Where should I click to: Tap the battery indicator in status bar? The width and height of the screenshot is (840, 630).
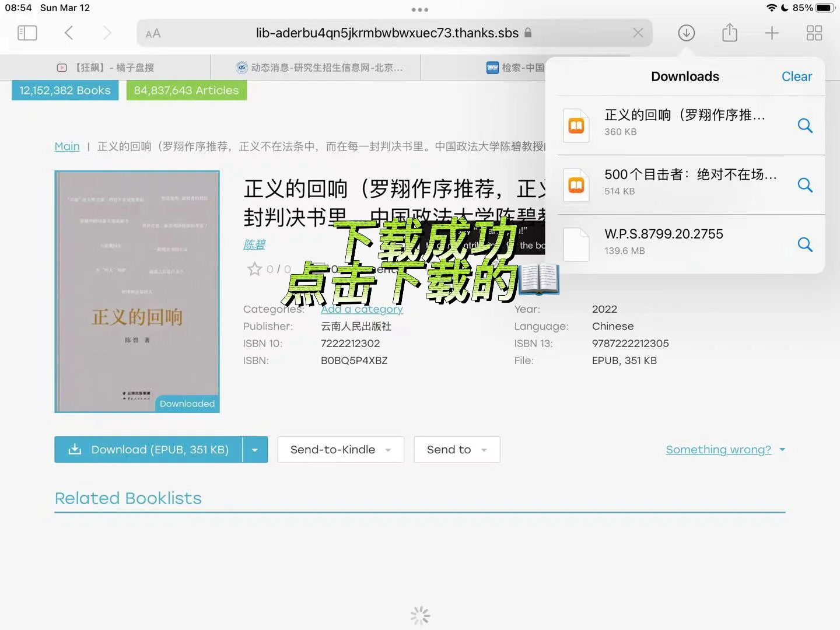coord(825,8)
